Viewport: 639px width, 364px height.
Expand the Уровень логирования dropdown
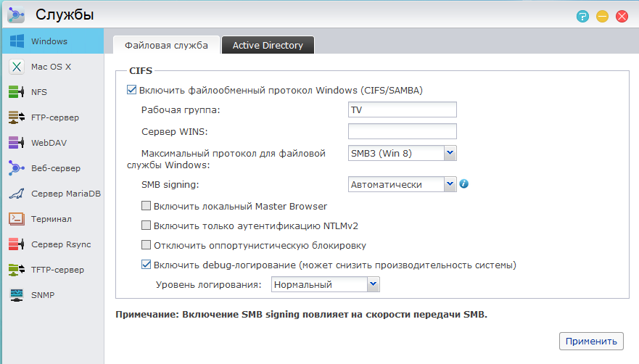[373, 285]
